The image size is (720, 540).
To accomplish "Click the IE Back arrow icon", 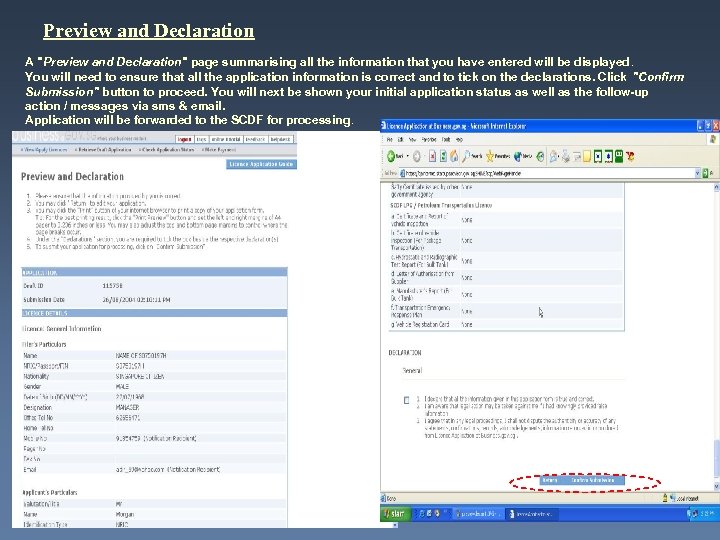I will [391, 157].
